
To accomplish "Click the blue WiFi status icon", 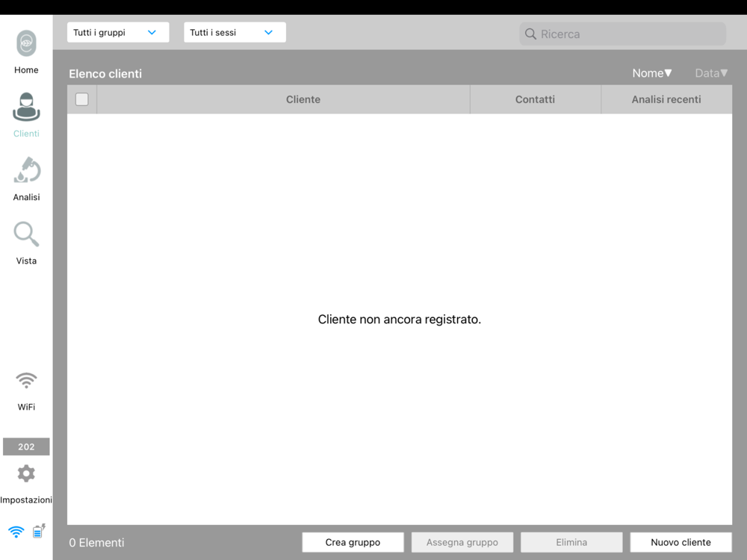I will click(x=16, y=532).
